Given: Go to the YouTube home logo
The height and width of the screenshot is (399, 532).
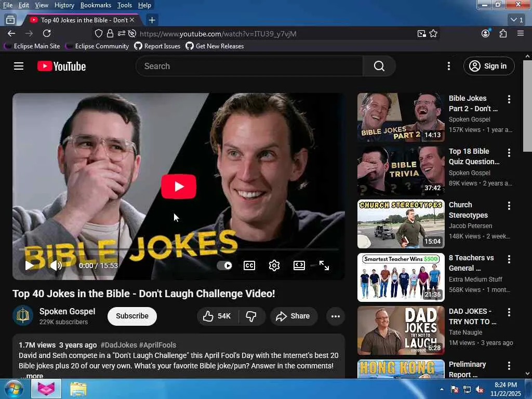Looking at the screenshot, I should click(x=61, y=66).
